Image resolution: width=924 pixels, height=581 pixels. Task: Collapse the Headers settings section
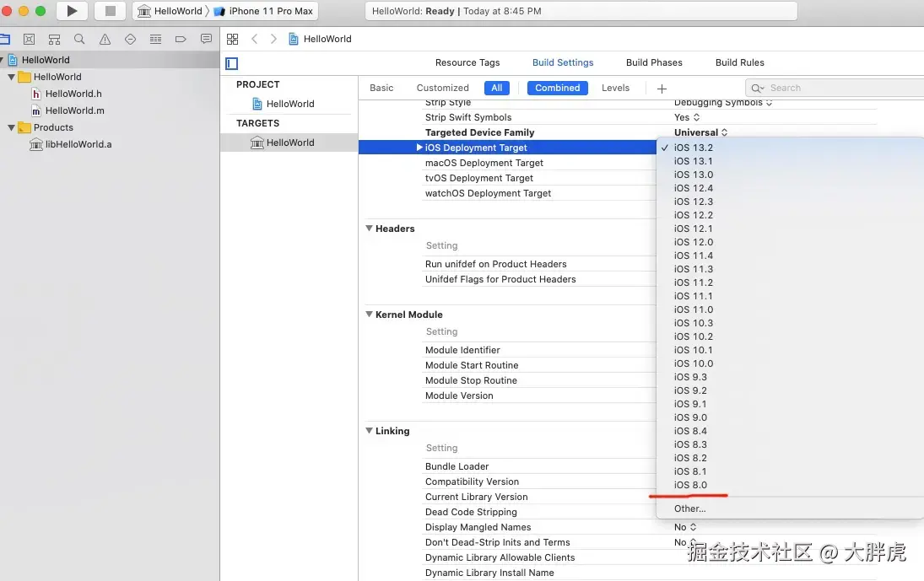[369, 229]
